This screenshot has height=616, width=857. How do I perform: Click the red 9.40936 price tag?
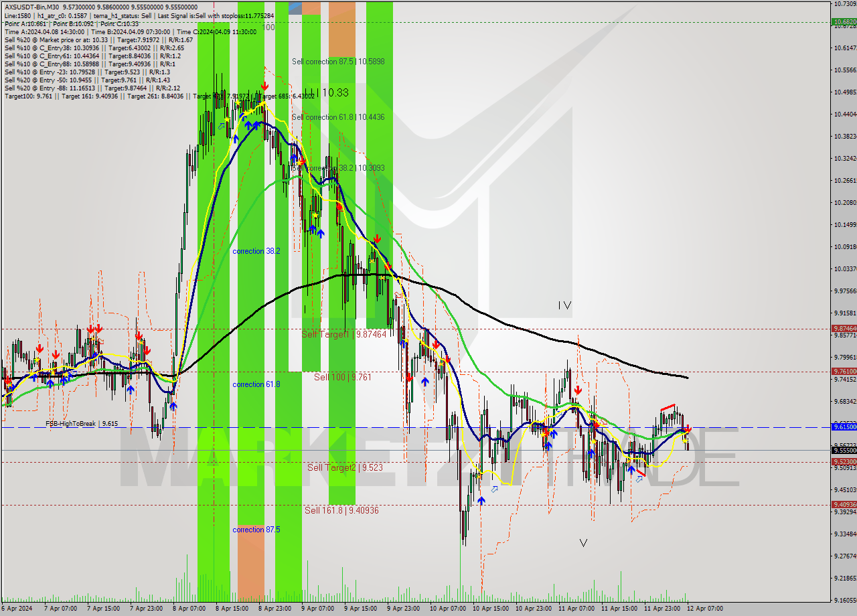(x=843, y=504)
